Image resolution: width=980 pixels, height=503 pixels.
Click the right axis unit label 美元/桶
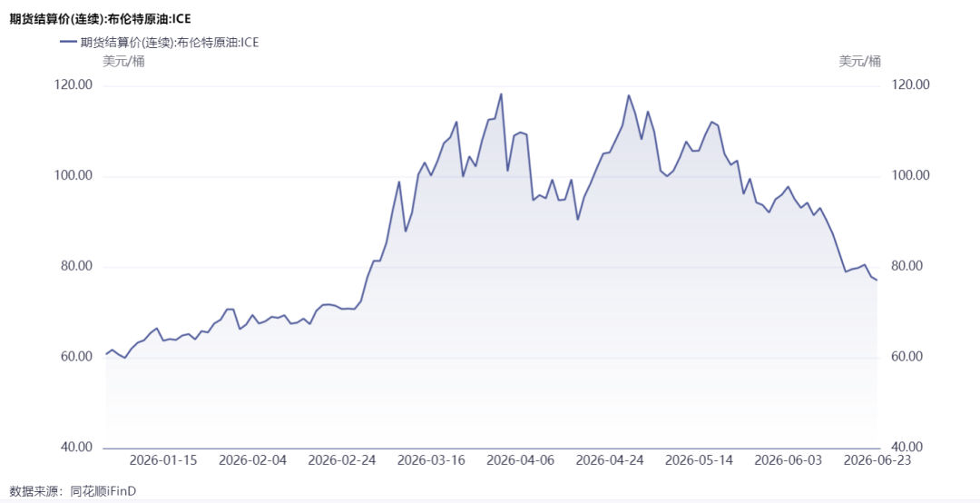[x=859, y=62]
